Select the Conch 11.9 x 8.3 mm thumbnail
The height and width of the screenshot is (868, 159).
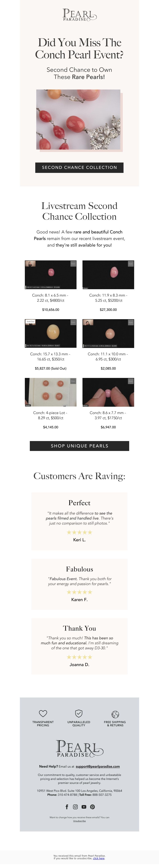108,275
